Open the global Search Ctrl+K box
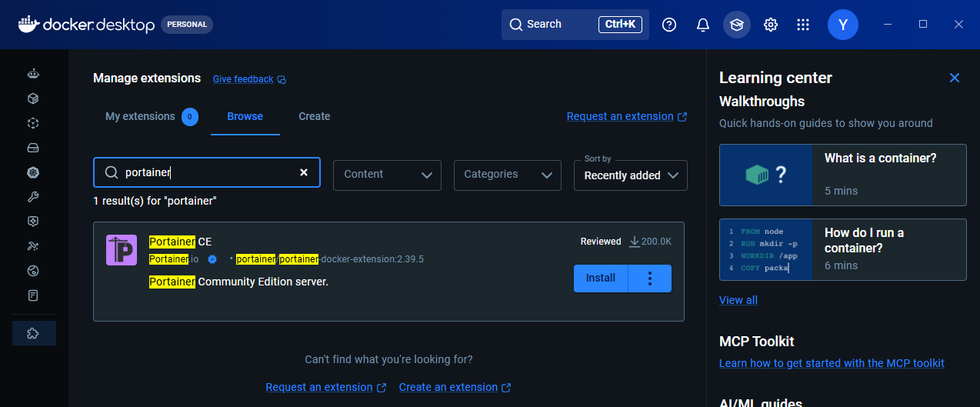Image resolution: width=980 pixels, height=407 pixels. pos(575,25)
